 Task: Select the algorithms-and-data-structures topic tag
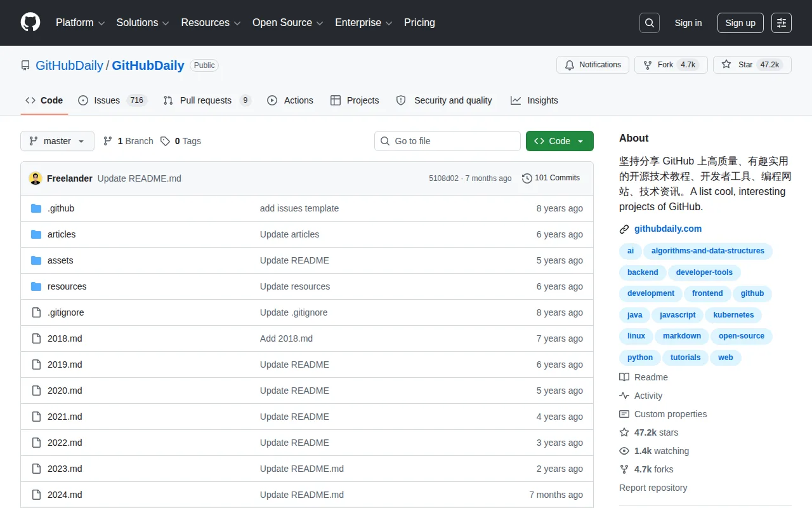tap(708, 251)
